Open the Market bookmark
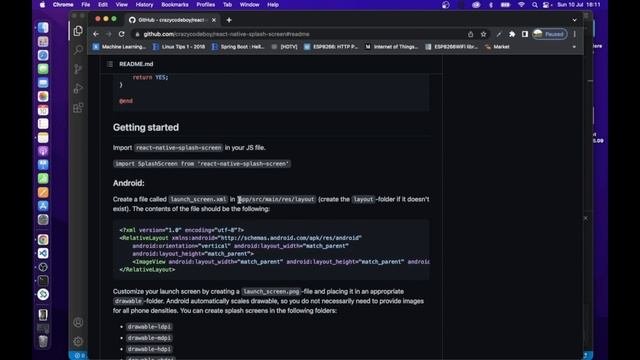The height and width of the screenshot is (360, 640). pos(497,47)
